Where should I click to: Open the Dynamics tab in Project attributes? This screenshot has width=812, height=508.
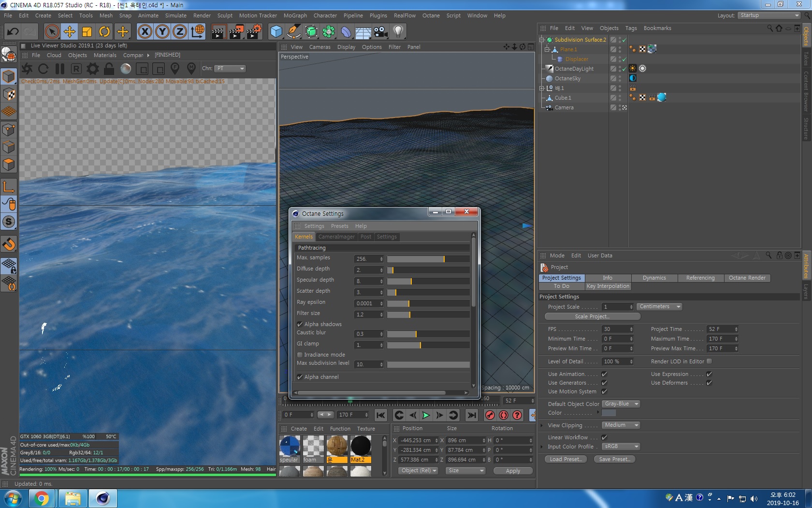click(x=654, y=278)
